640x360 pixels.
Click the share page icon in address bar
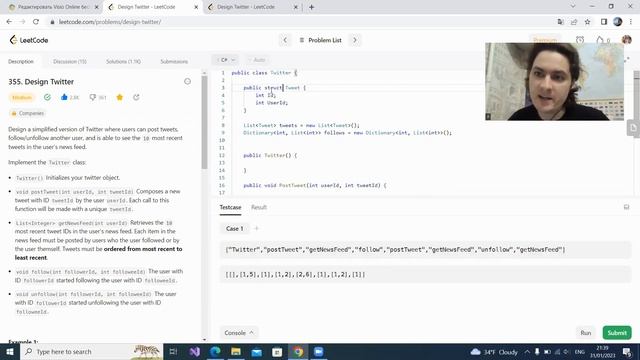tap(574, 22)
